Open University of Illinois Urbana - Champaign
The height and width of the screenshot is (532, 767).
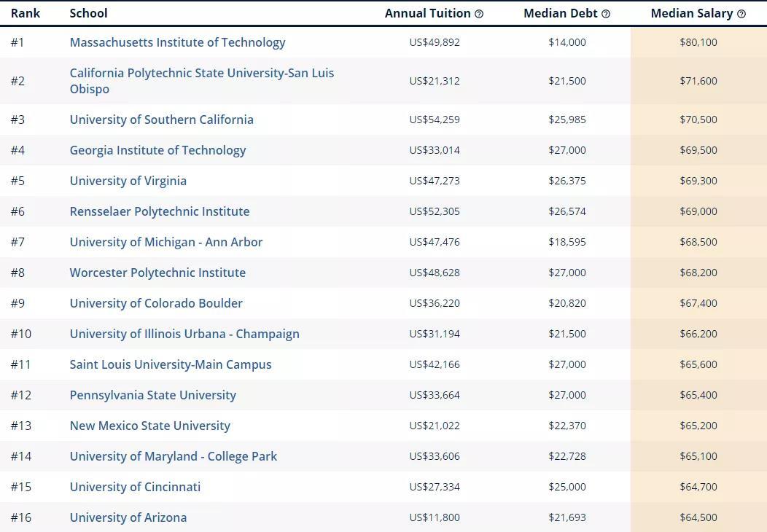click(184, 334)
